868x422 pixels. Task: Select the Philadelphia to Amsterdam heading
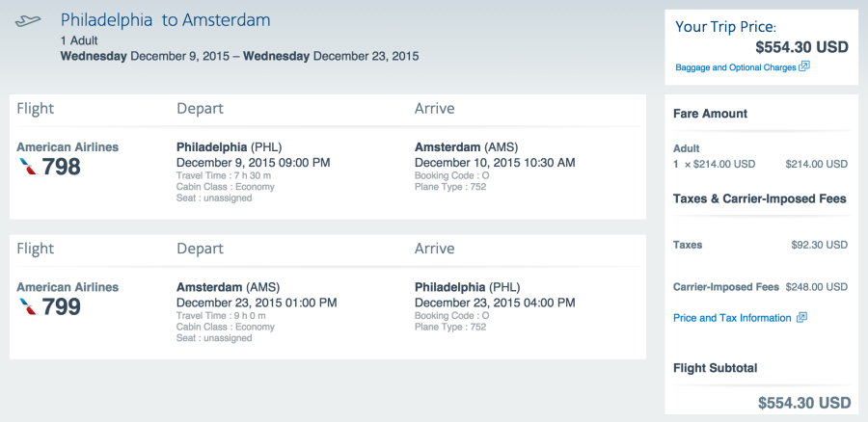(166, 20)
